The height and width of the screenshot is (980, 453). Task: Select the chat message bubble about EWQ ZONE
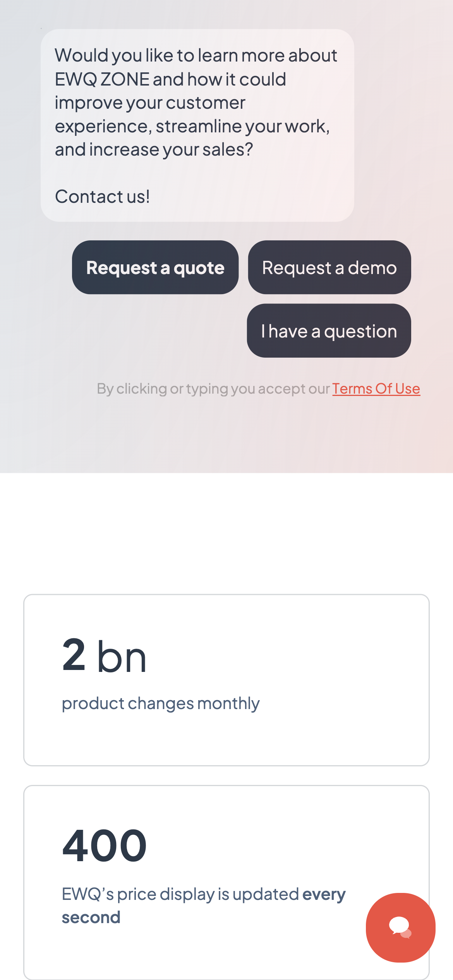pos(197,125)
